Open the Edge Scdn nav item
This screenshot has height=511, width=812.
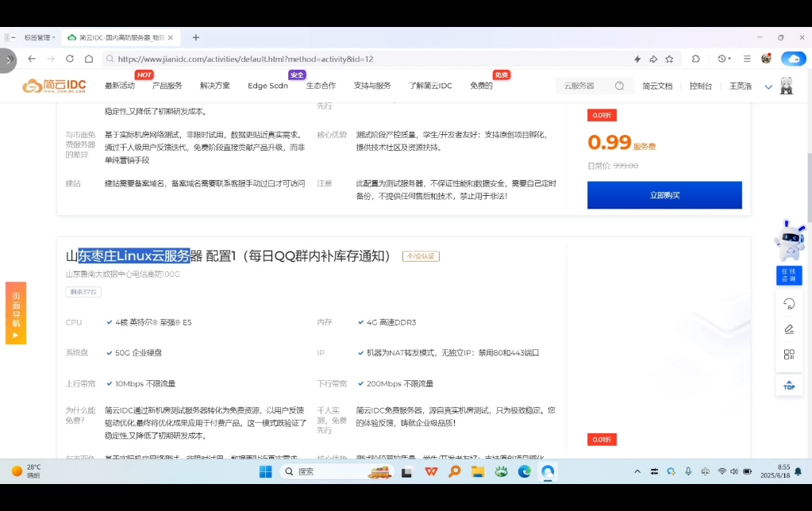(267, 86)
